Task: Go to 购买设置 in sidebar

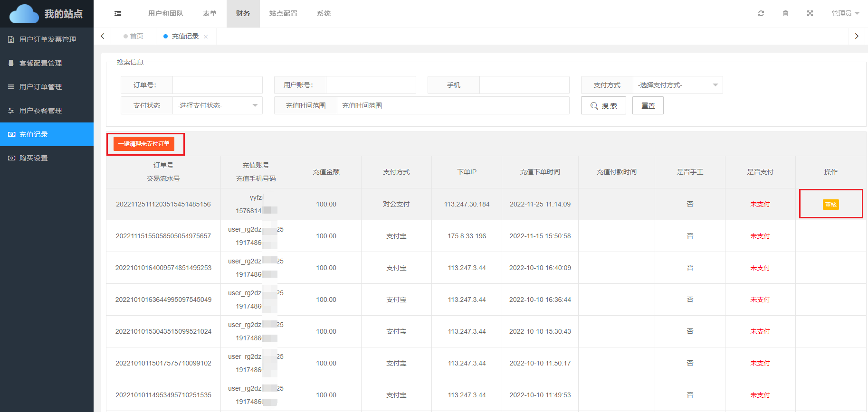Action: pyautogui.click(x=33, y=158)
